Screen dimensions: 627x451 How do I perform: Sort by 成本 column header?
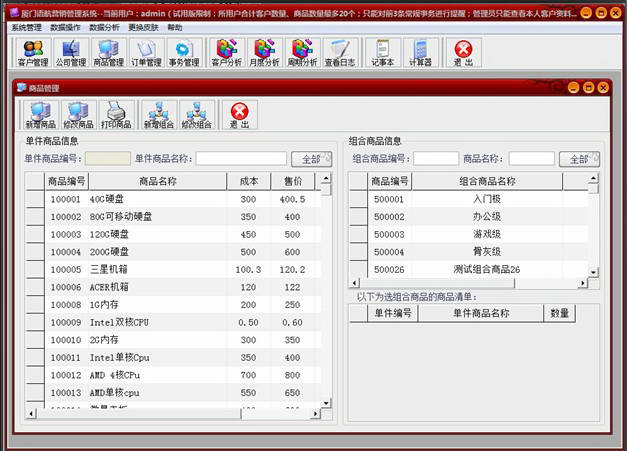(249, 182)
